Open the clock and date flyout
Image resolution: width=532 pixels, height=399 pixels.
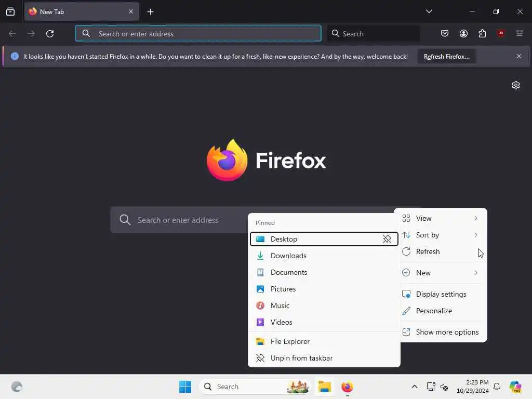[472, 387]
